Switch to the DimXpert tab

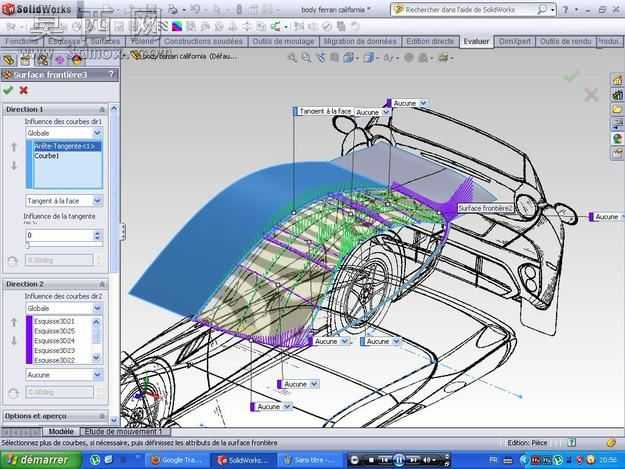(514, 41)
